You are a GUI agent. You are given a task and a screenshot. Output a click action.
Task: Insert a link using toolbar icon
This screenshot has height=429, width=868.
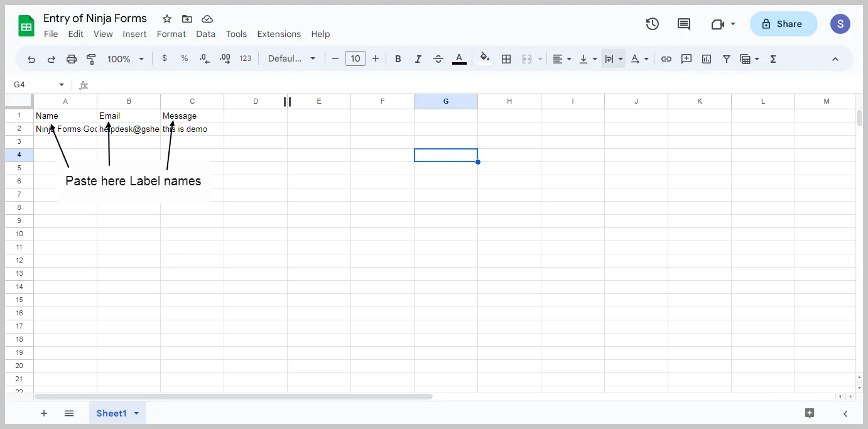[666, 59]
